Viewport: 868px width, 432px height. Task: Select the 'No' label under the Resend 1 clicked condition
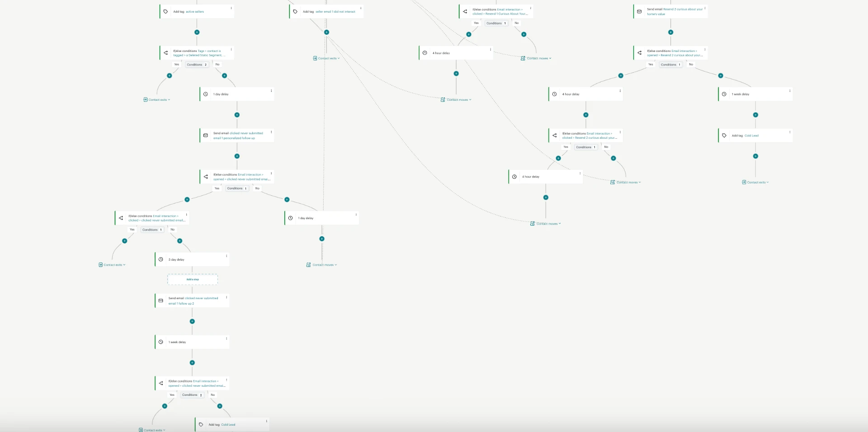(516, 23)
